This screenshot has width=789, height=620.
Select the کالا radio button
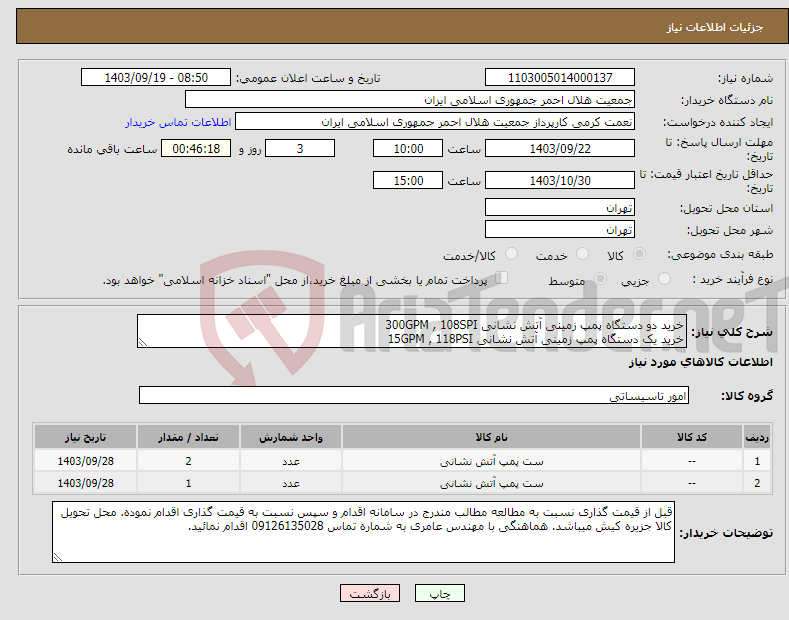(640, 254)
